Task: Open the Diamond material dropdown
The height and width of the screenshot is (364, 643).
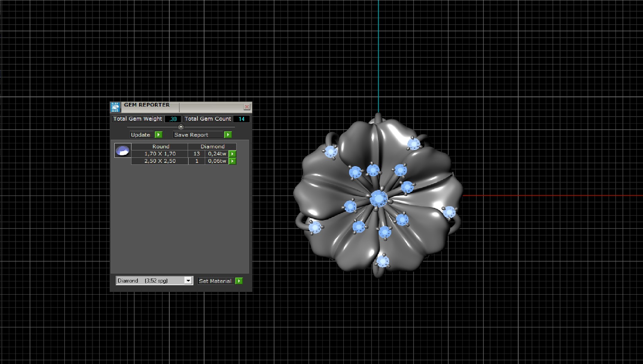Action: 188,281
